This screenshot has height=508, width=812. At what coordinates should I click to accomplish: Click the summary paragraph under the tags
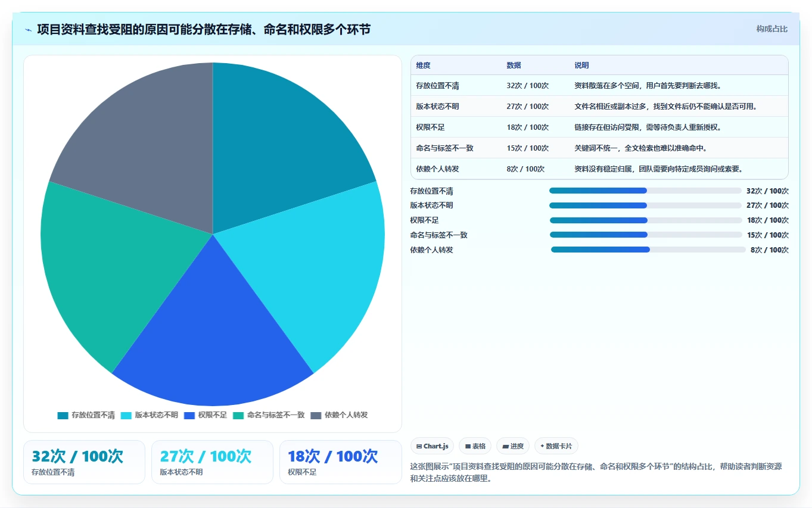point(596,472)
